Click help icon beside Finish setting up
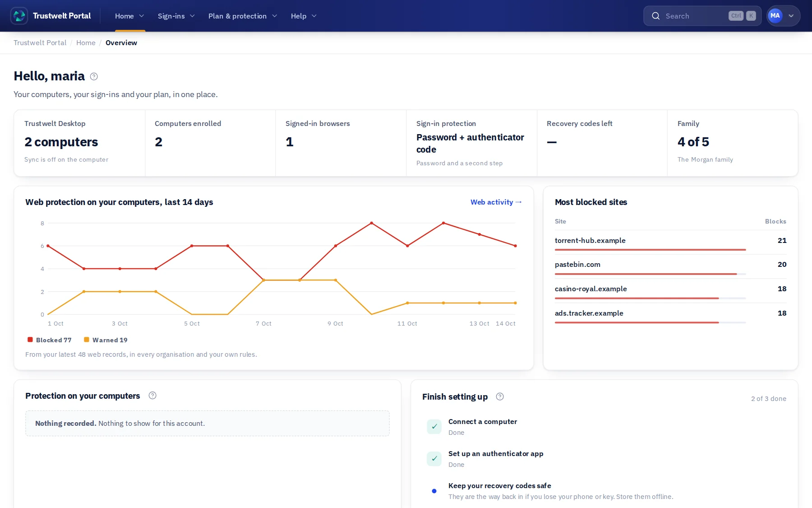This screenshot has width=812, height=508. click(500, 396)
